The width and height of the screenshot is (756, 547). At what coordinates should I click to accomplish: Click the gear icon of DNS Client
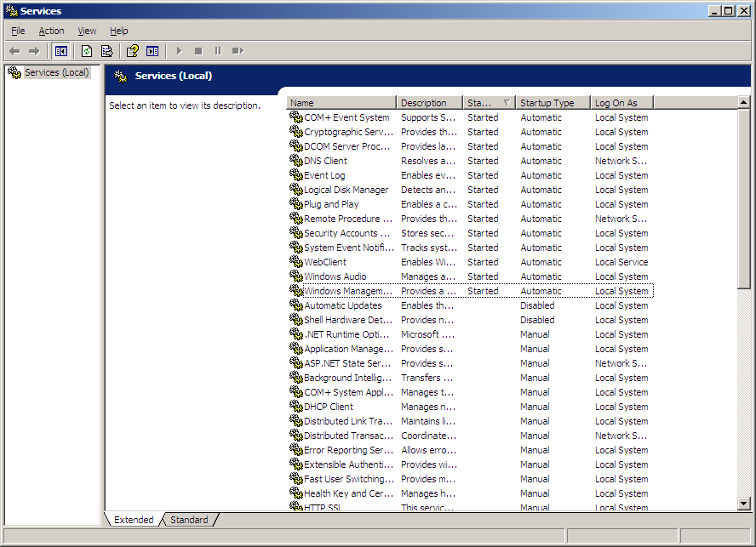(296, 161)
